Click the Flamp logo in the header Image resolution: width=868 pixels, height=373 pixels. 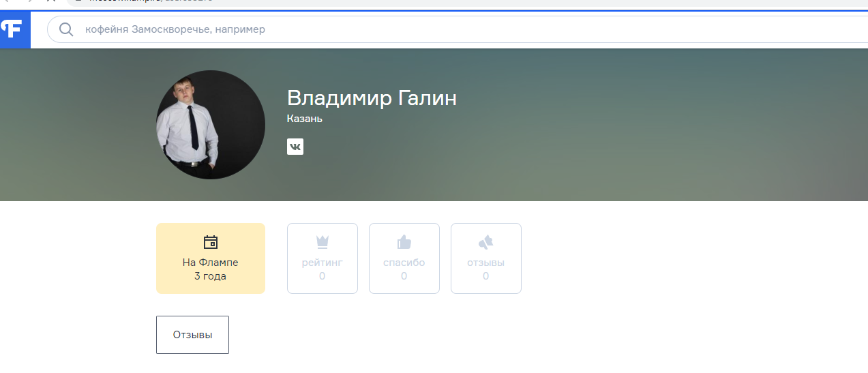pos(14,29)
